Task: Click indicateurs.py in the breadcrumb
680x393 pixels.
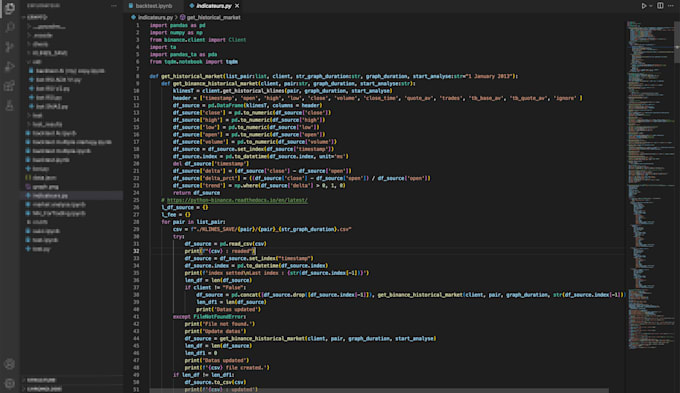Action: pos(155,17)
